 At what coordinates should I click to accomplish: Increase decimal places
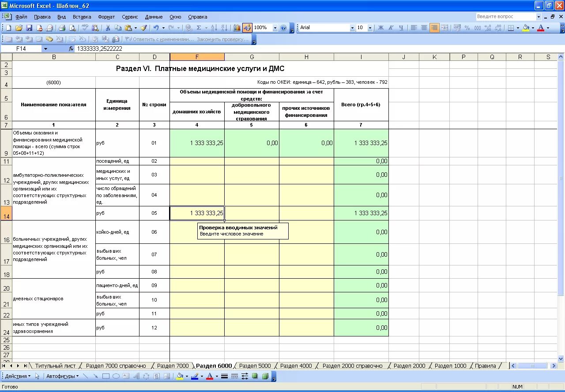click(488, 28)
